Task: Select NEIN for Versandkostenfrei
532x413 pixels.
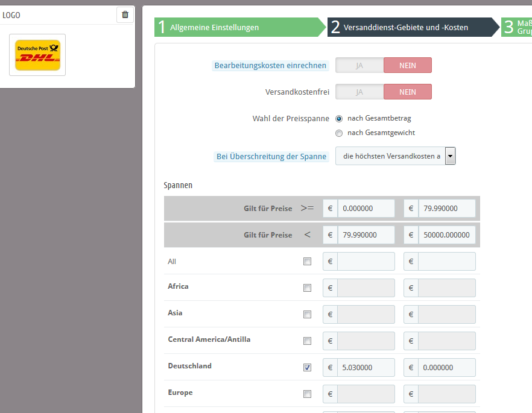Action: [x=408, y=92]
